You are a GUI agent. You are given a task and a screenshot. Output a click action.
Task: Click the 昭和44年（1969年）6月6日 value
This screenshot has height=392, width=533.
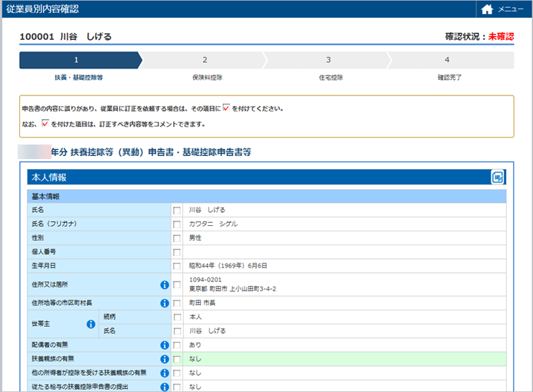point(228,266)
